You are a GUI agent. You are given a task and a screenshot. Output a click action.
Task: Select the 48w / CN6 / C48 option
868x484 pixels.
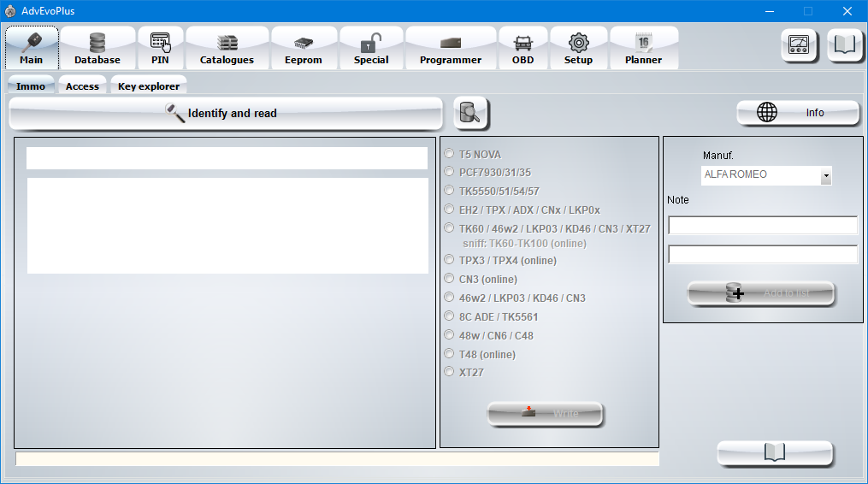pyautogui.click(x=449, y=335)
